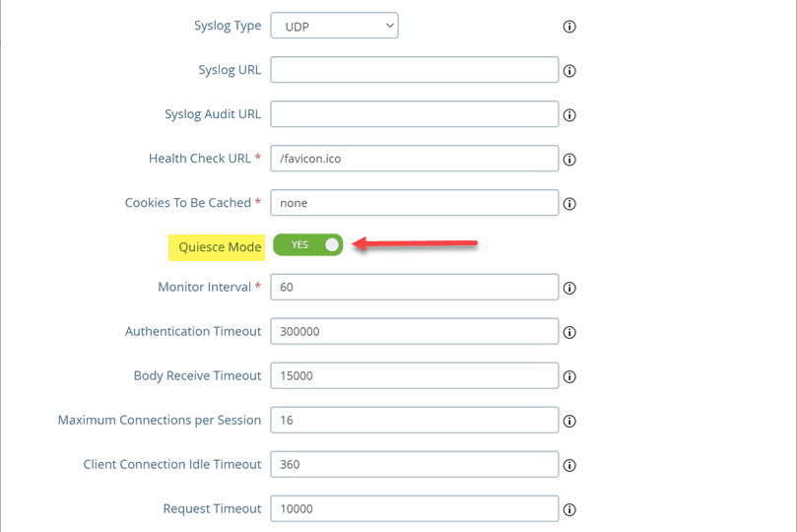
Task: Click the info icon next to Syslog URL
Action: 569,71
